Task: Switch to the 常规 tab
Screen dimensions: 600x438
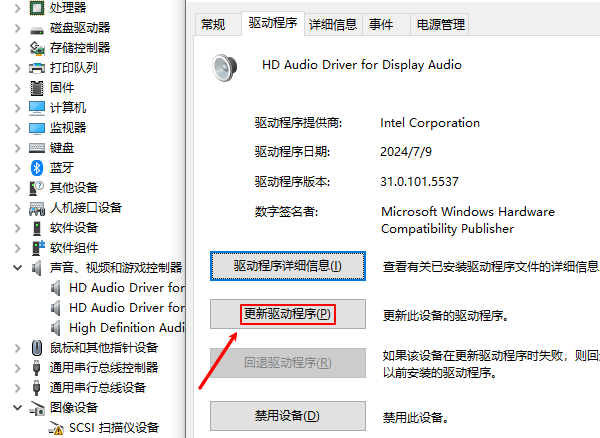Action: point(213,24)
